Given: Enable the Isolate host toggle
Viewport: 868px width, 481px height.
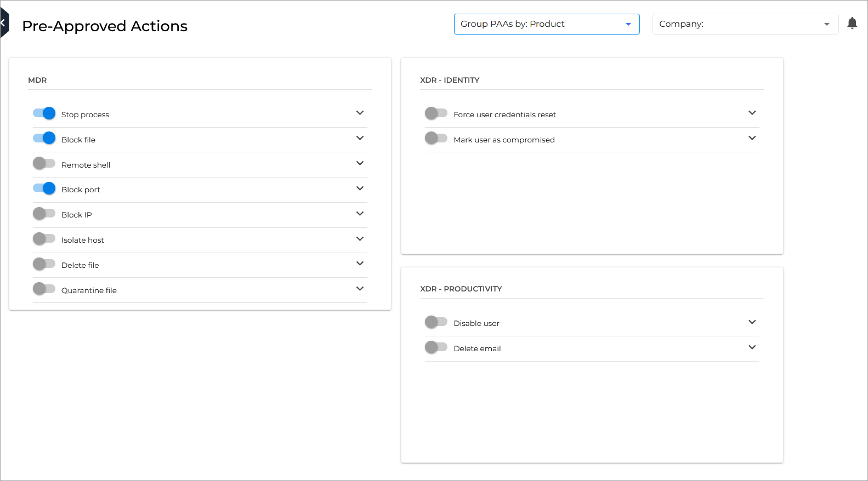Looking at the screenshot, I should [44, 239].
